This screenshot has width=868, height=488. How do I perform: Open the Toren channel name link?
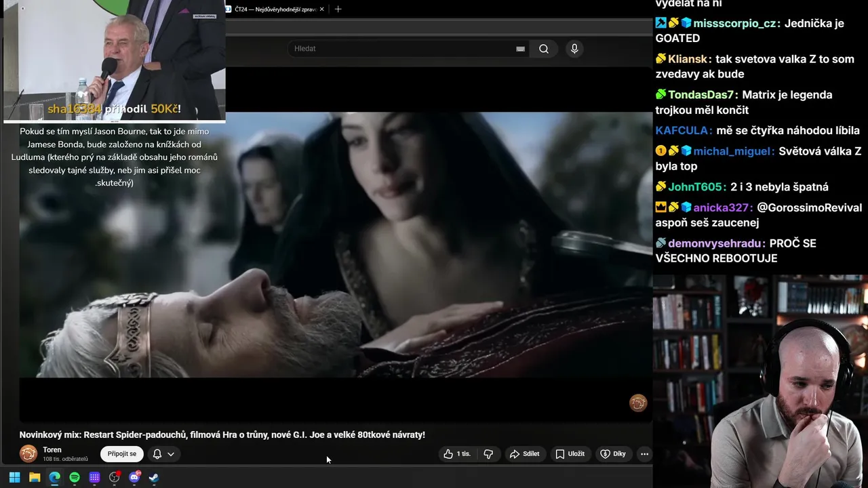click(52, 450)
